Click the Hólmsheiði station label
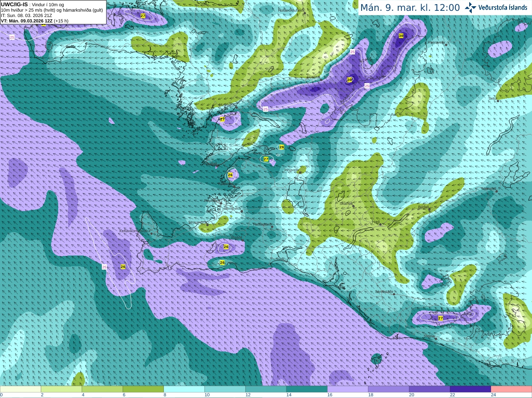Image resolution: width=532 pixels, height=398 pixels. click(x=232, y=209)
